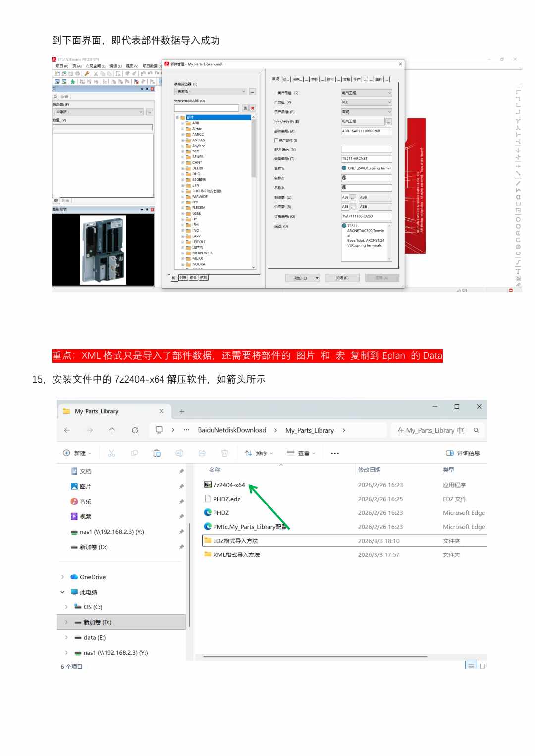The width and height of the screenshot is (535, 756).
Task: Click the green puzzle piece icon in EPLAN toolbar
Action: point(73,81)
